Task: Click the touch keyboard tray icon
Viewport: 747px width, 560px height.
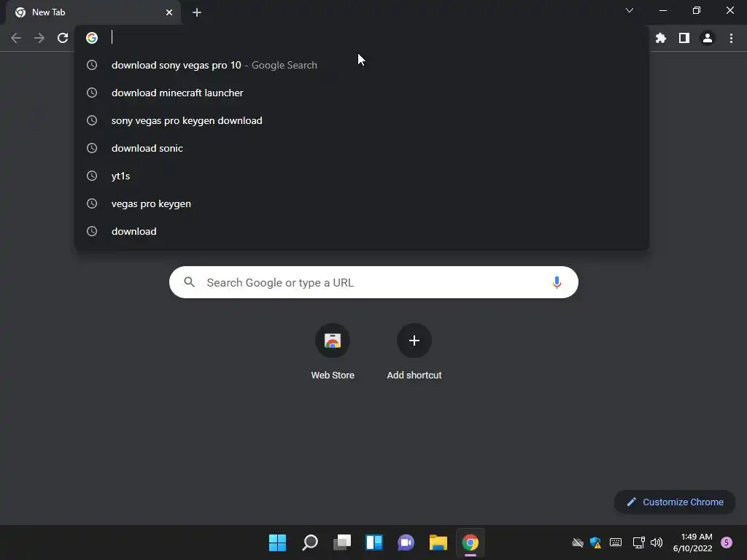Action: click(616, 542)
